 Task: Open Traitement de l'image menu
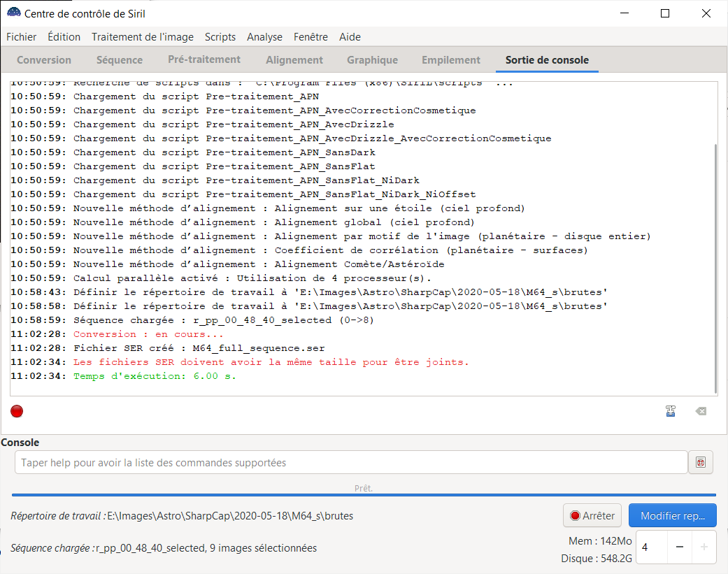point(143,37)
